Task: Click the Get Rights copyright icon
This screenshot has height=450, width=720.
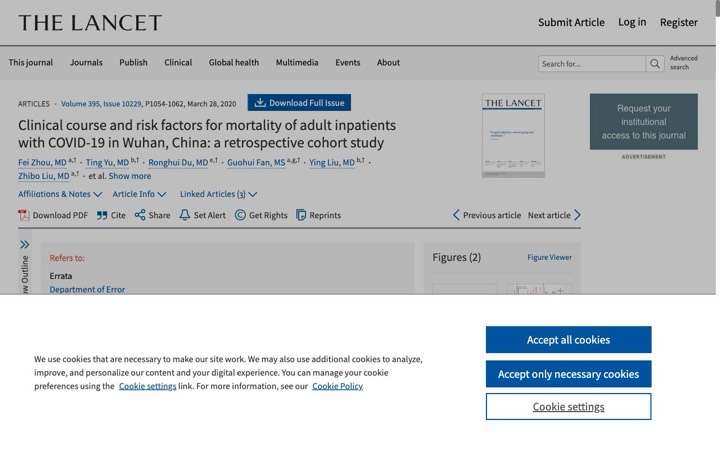Action: 240,215
